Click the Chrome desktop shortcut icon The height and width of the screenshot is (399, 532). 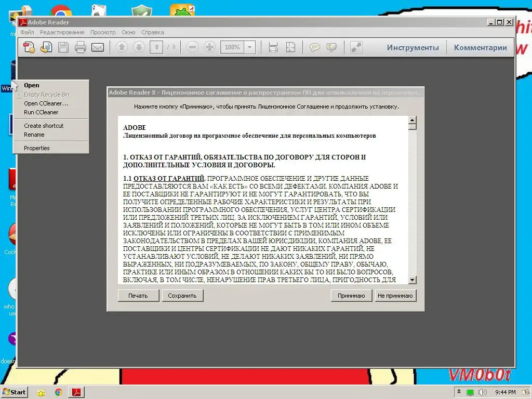61,10
